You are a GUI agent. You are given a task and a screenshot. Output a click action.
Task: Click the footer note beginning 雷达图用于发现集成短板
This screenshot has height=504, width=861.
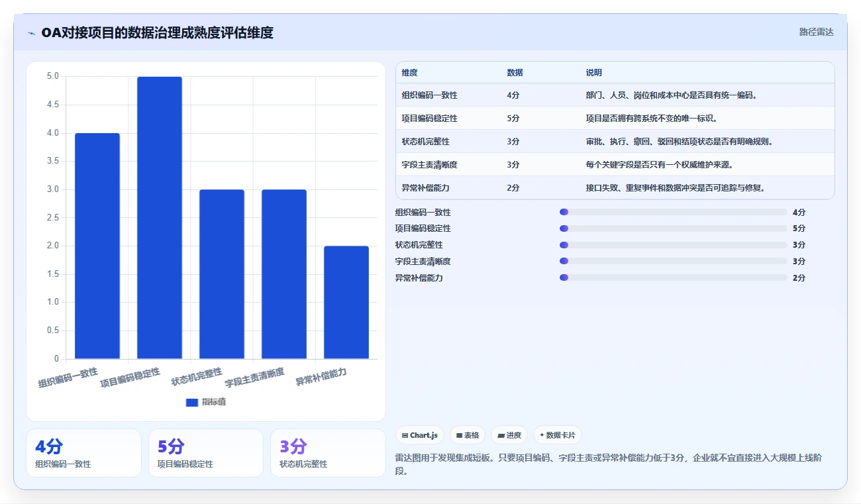[x=608, y=464]
